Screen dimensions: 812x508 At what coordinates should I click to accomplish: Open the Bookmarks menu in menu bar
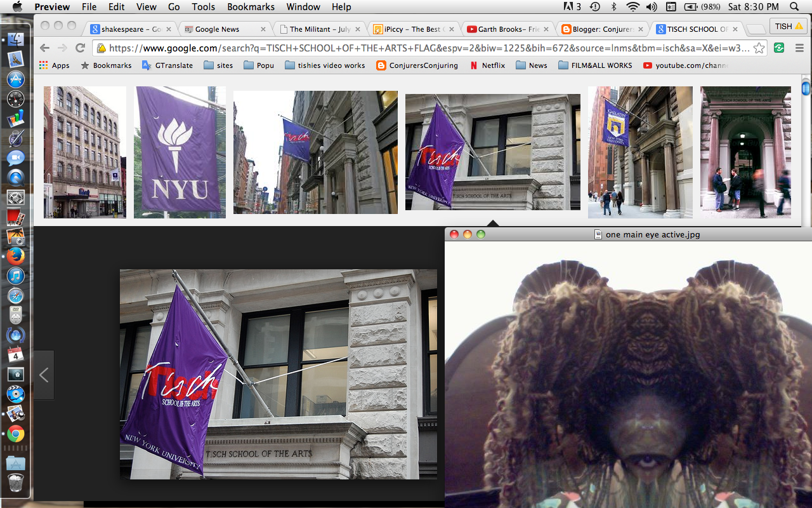[x=251, y=7]
